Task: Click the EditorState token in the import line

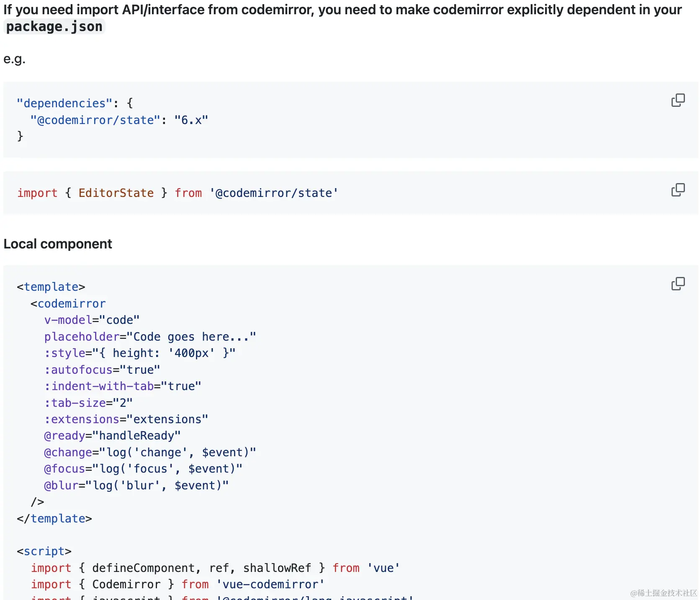Action: point(116,193)
